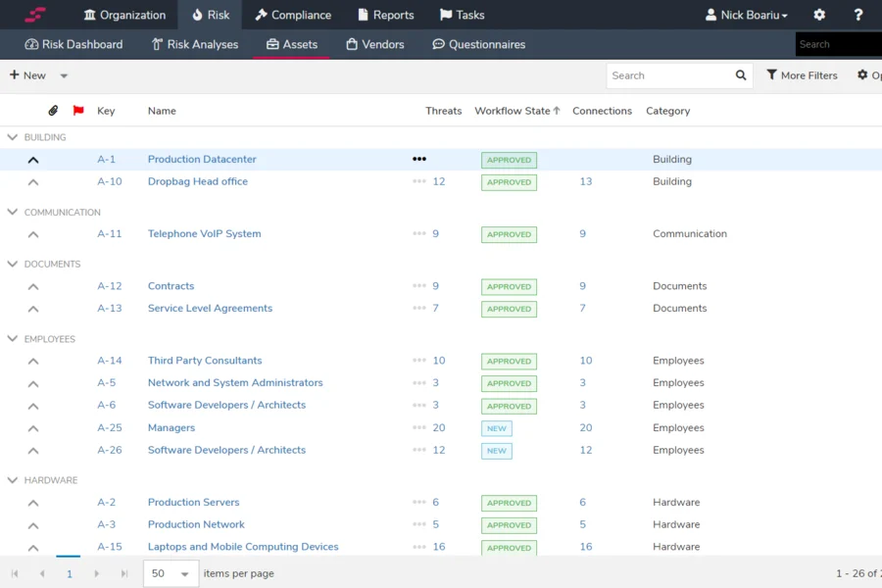Click the More Filters button
This screenshot has height=588, width=882.
(x=802, y=75)
